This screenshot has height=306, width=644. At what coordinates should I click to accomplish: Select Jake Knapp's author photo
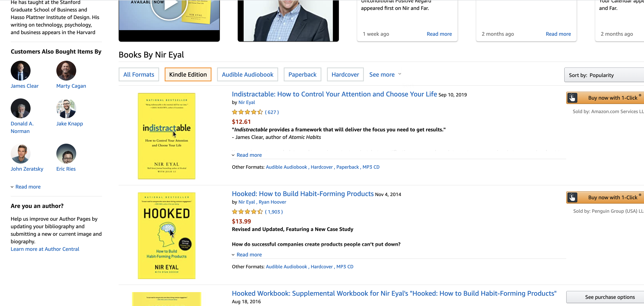[x=66, y=108]
